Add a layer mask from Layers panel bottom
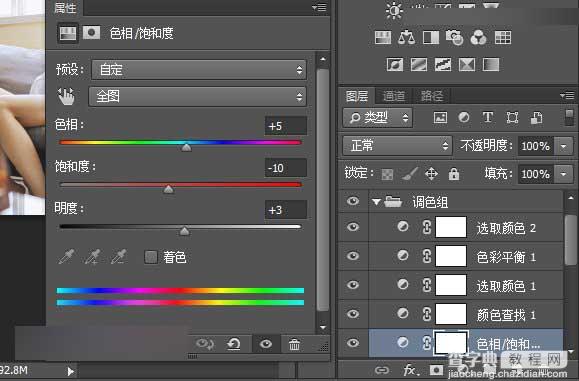 tap(436, 370)
